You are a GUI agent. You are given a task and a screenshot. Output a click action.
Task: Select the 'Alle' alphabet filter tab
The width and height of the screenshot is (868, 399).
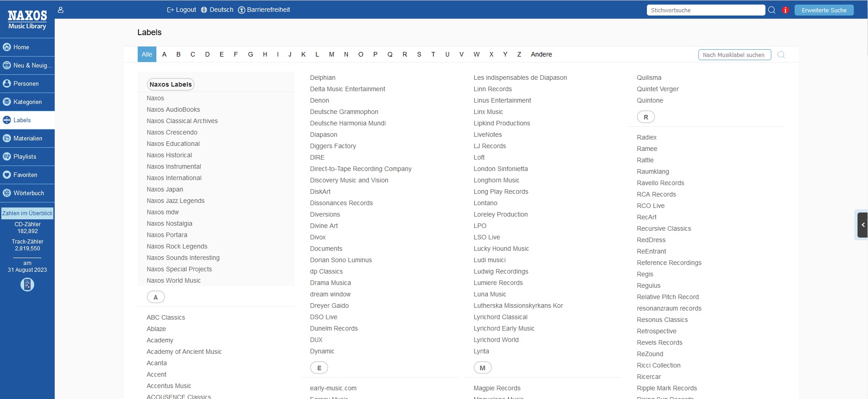[147, 54]
